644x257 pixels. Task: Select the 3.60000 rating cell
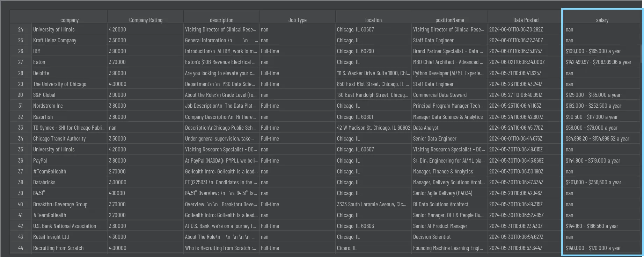[x=145, y=226]
